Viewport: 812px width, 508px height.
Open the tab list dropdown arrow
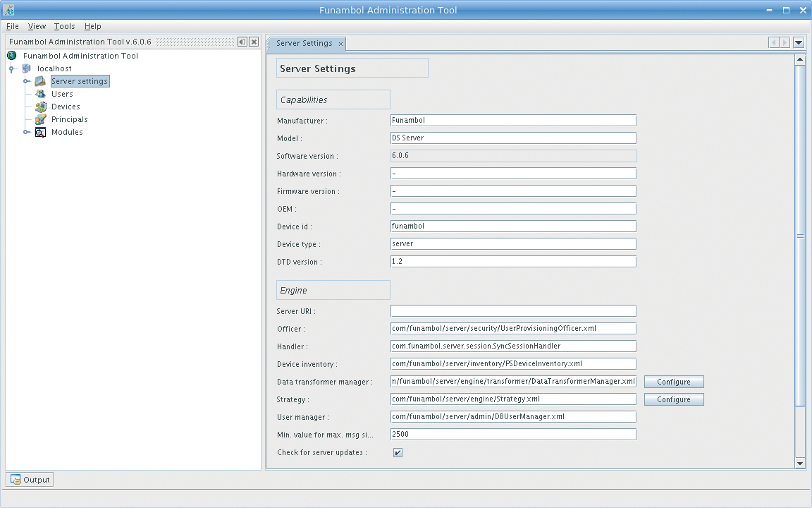tap(799, 42)
